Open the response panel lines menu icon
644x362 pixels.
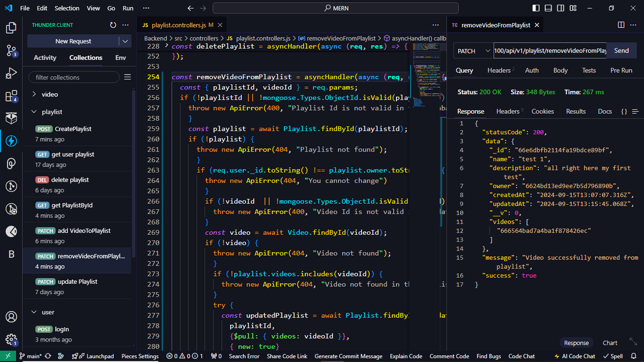(x=635, y=112)
